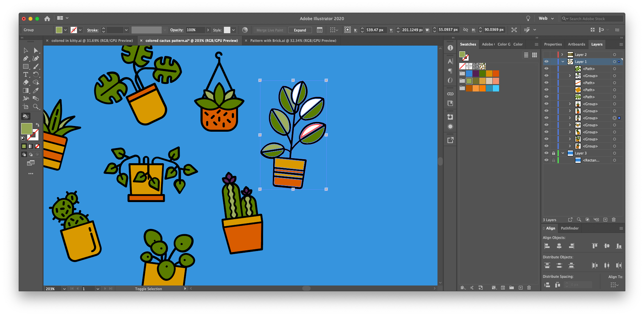
Task: Select the Live Paint Bucket tool
Action: (26, 116)
